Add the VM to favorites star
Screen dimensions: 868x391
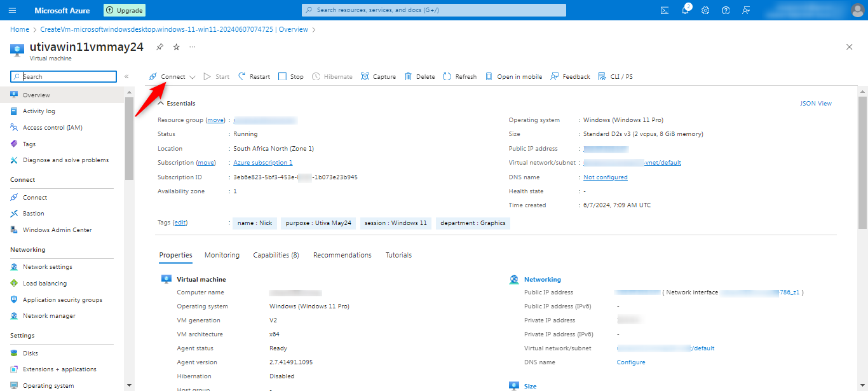pyautogui.click(x=177, y=47)
